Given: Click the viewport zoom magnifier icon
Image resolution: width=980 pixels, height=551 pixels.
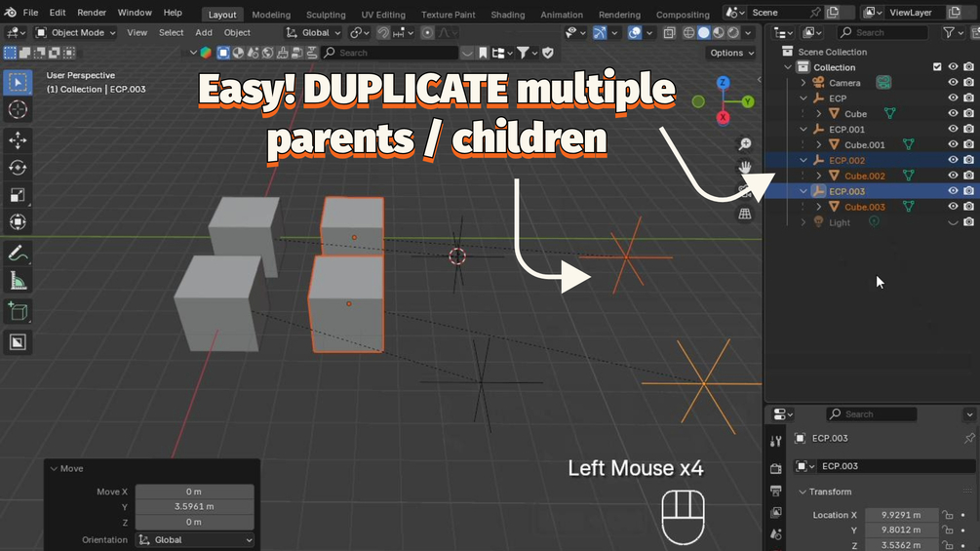Looking at the screenshot, I should click(x=744, y=144).
